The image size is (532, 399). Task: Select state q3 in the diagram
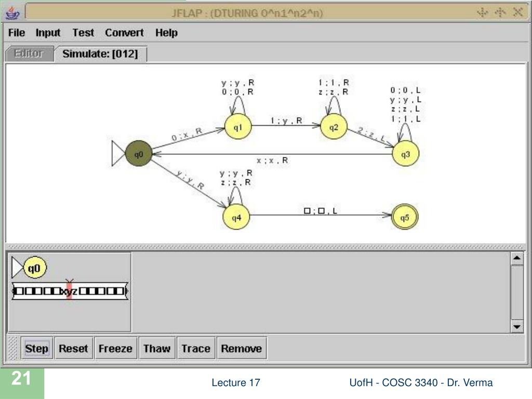point(405,154)
